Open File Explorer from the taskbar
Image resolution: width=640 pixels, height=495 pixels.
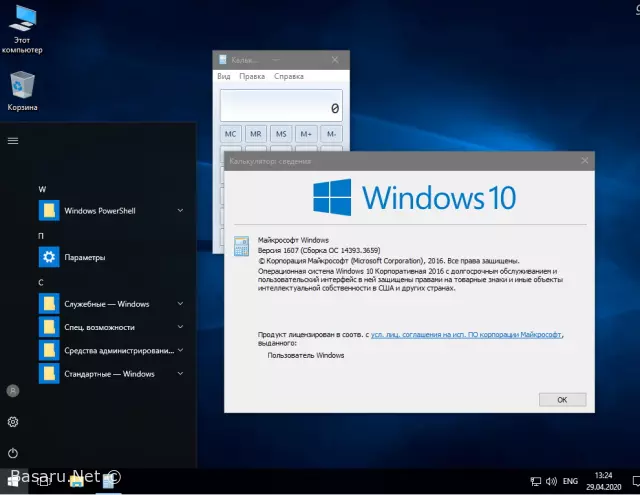tap(76, 482)
